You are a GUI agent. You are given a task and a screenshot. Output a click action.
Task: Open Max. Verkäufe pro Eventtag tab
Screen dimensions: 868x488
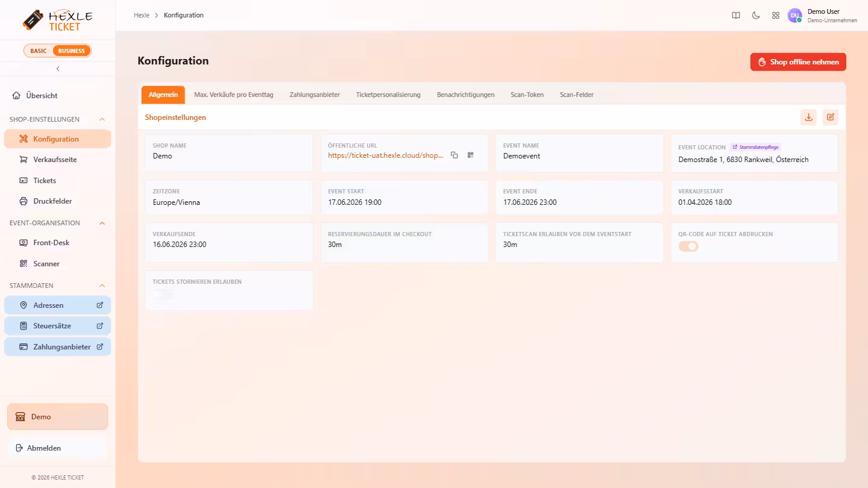[x=234, y=95]
